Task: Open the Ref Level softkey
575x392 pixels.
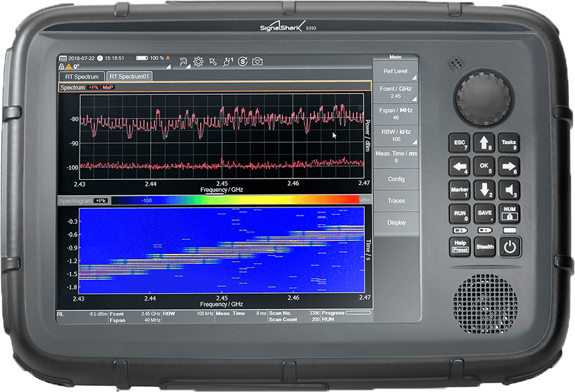Action: click(395, 71)
